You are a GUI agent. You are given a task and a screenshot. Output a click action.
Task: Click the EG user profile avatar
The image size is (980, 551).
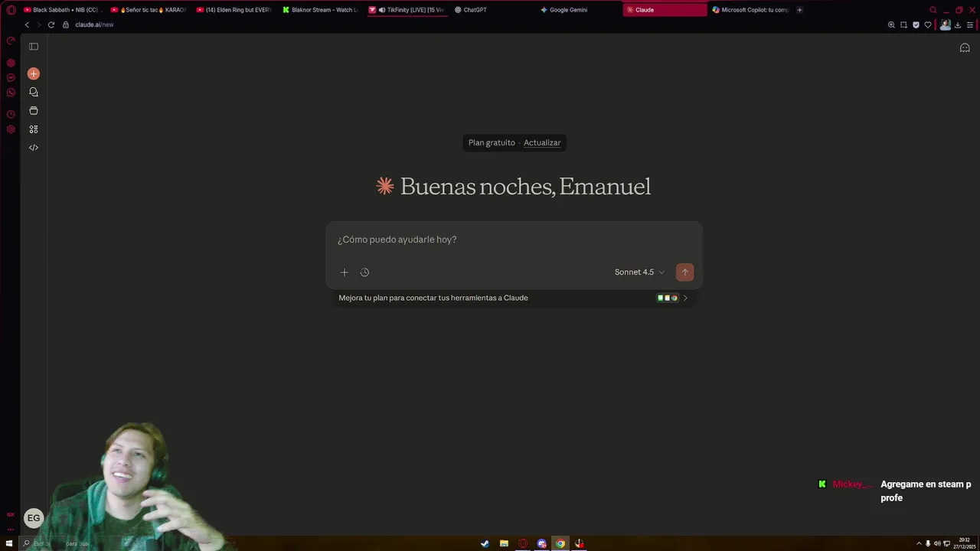point(34,518)
